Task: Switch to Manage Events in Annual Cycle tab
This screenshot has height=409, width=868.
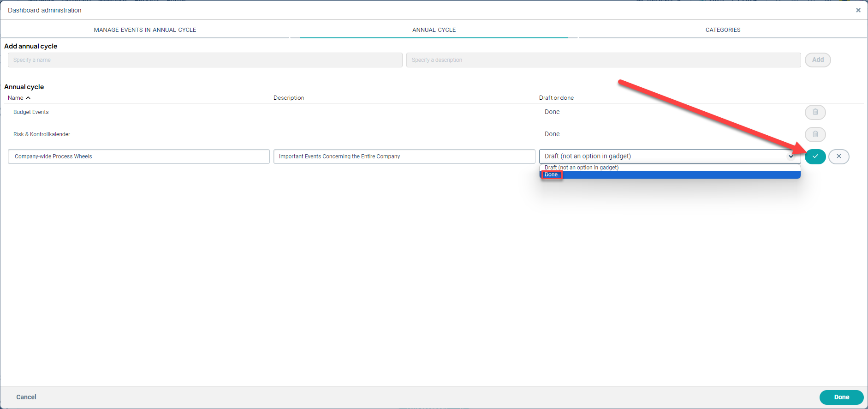Action: point(145,30)
